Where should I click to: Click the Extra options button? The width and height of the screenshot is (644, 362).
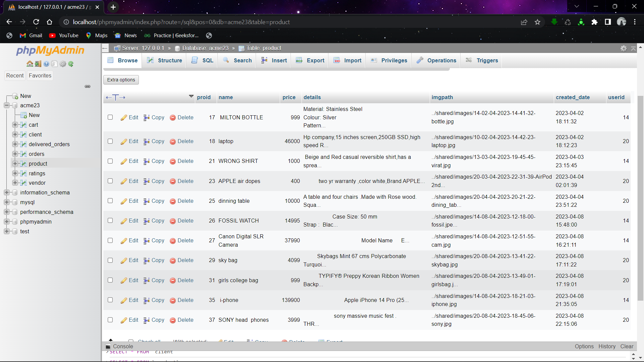[x=121, y=80]
